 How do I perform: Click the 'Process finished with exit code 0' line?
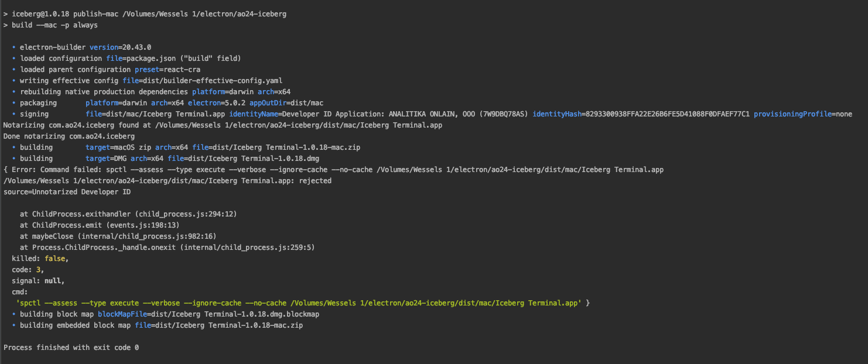tap(71, 348)
